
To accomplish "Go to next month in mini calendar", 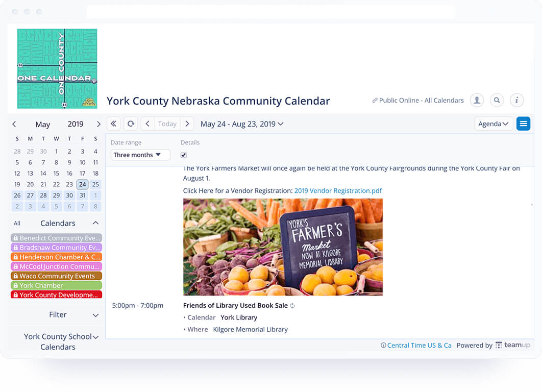I will click(x=98, y=124).
